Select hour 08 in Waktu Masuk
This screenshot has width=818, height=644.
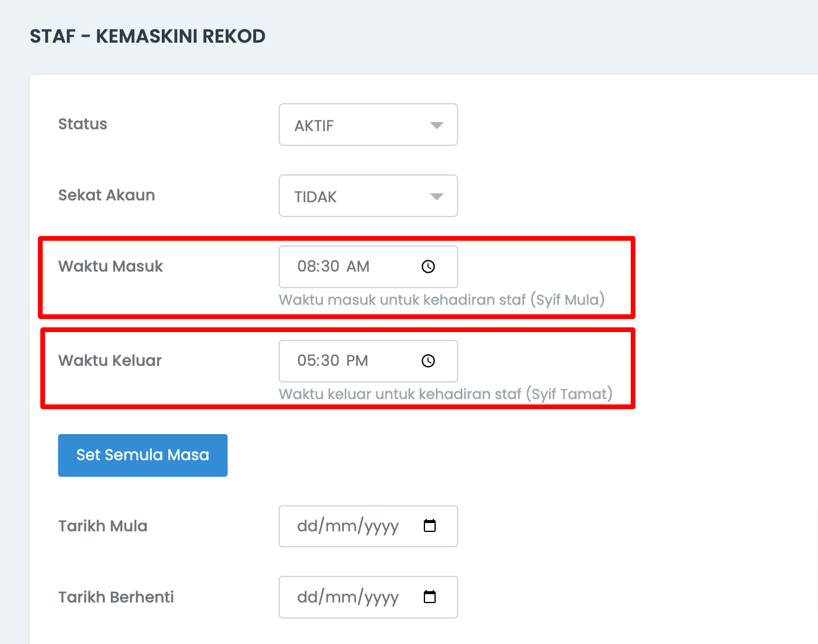point(307,267)
